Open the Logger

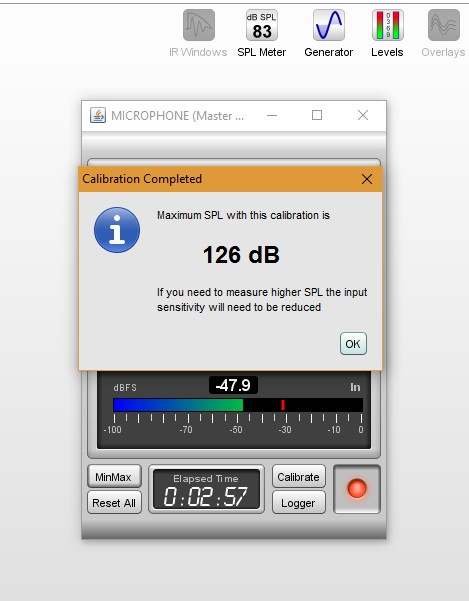coord(298,502)
